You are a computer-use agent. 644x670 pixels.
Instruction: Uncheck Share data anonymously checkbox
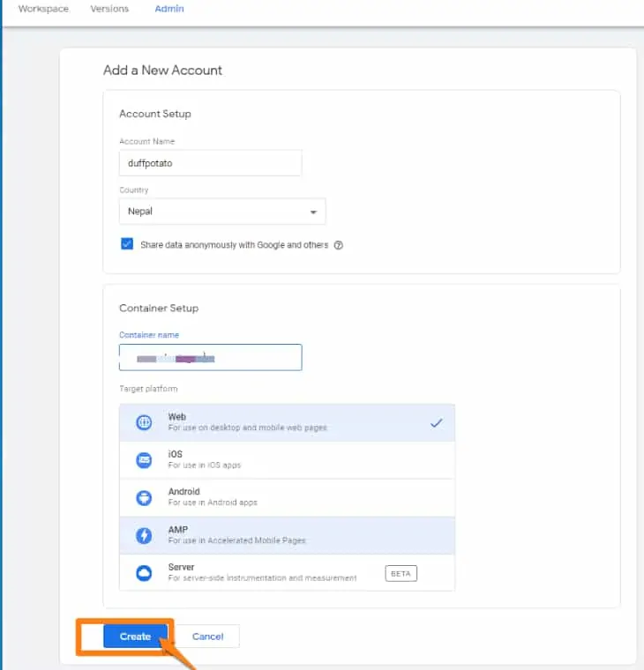click(127, 244)
